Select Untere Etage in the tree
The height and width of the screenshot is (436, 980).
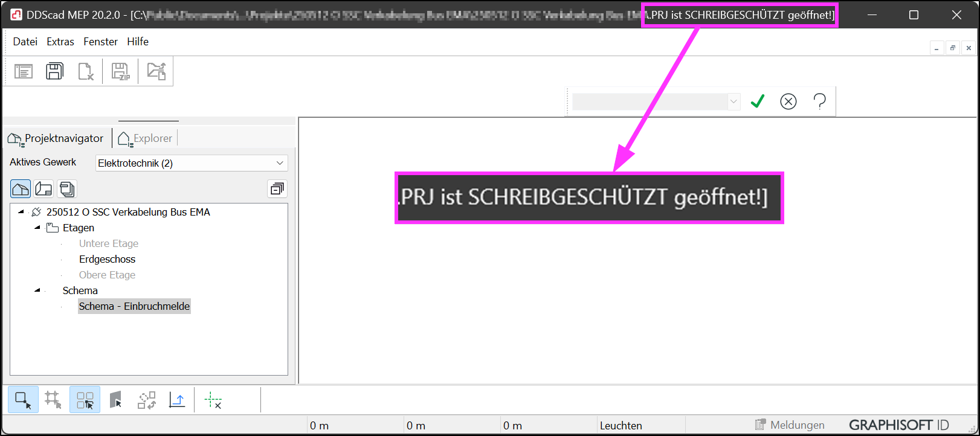point(109,243)
